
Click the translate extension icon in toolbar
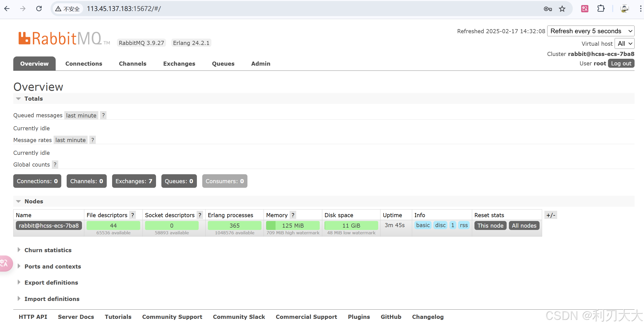tap(585, 9)
